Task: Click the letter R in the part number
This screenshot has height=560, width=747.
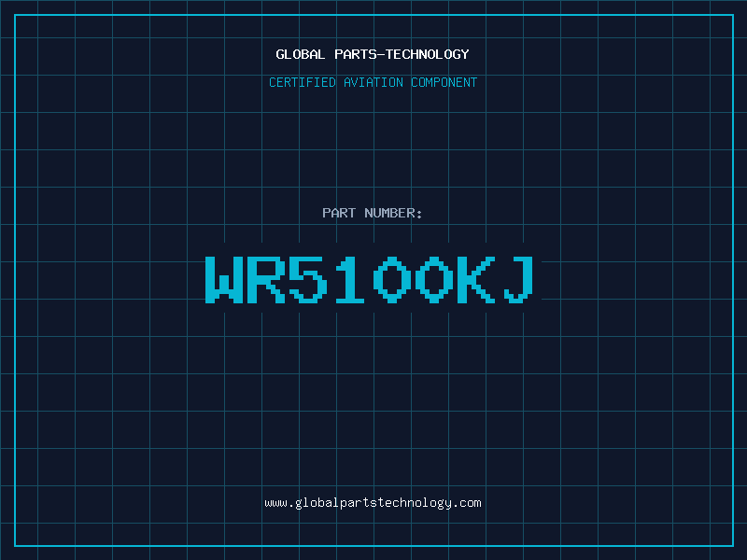Action: tap(267, 279)
